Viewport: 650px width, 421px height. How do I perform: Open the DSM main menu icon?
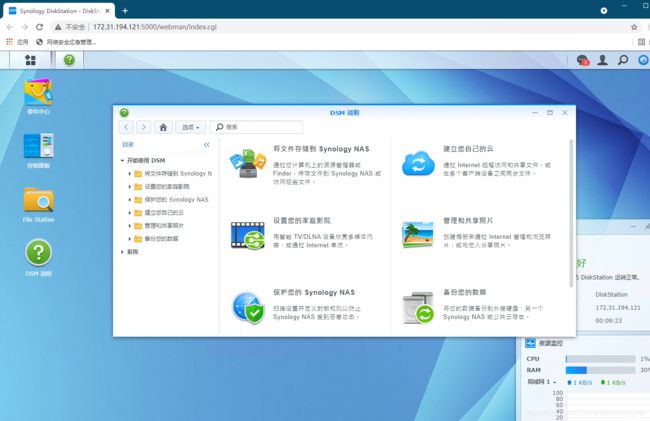pos(30,60)
